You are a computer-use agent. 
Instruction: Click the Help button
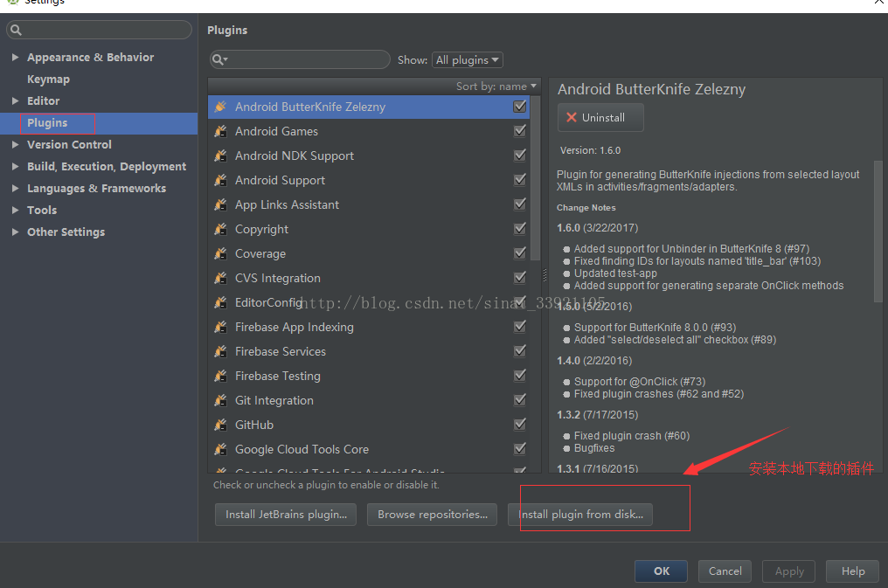click(852, 571)
